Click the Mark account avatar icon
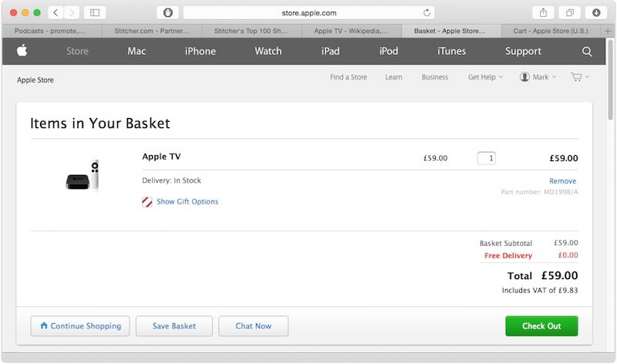The image size is (617, 364). [524, 77]
